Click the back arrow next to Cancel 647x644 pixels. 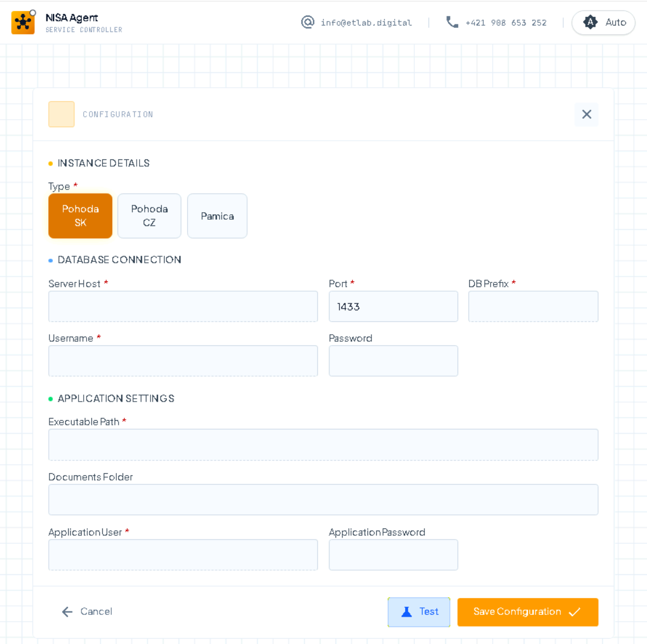click(67, 611)
